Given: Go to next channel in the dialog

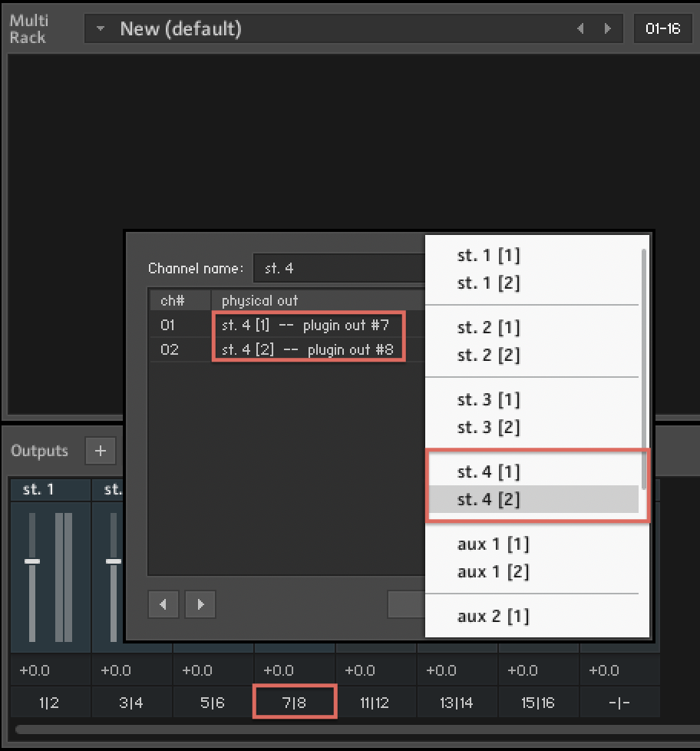Looking at the screenshot, I should click(200, 604).
